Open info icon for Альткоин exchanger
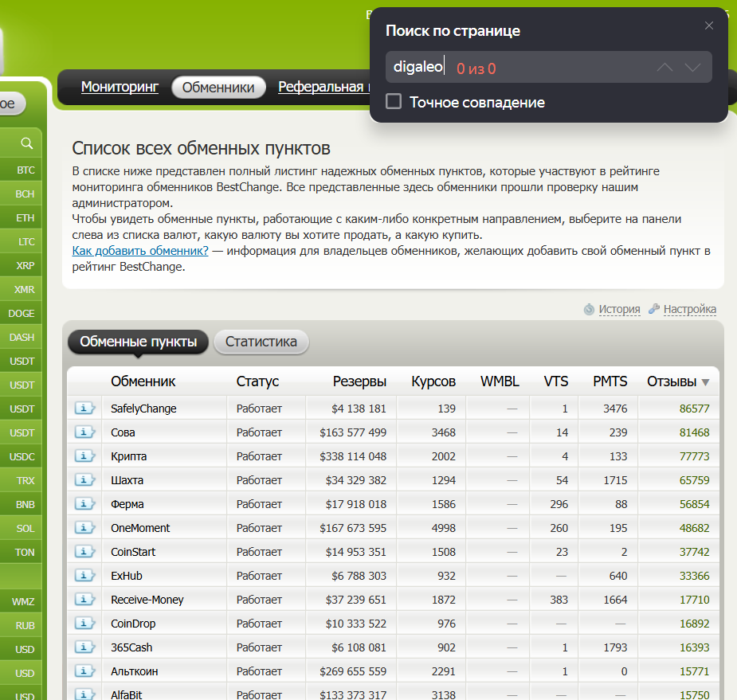This screenshot has height=700, width=737. pyautogui.click(x=84, y=671)
